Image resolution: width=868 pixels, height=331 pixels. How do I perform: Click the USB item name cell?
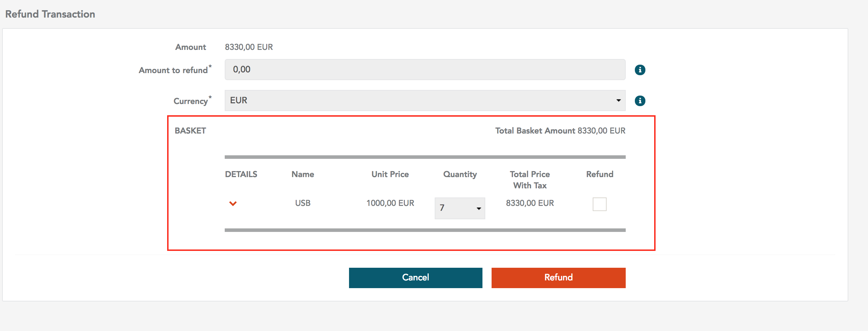(303, 203)
